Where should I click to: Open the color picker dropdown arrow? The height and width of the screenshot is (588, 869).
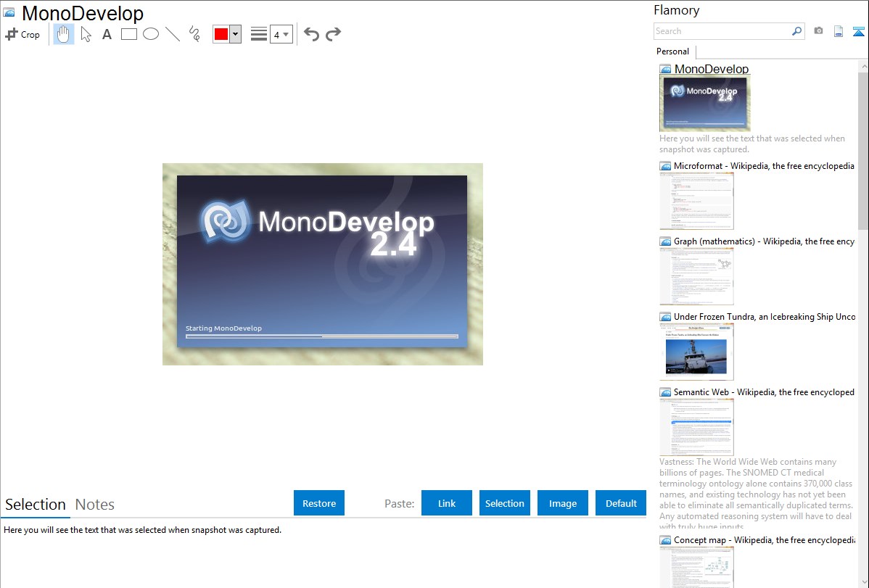[x=235, y=34]
